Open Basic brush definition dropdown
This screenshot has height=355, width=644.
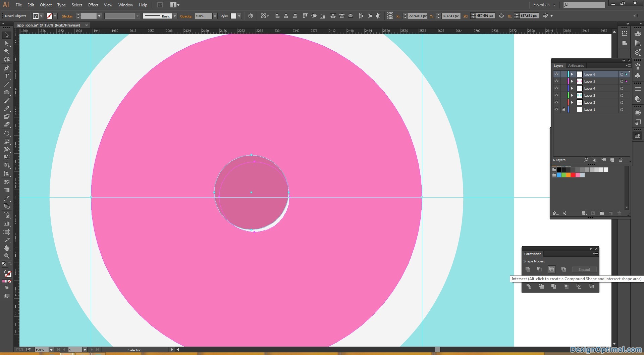pyautogui.click(x=174, y=16)
